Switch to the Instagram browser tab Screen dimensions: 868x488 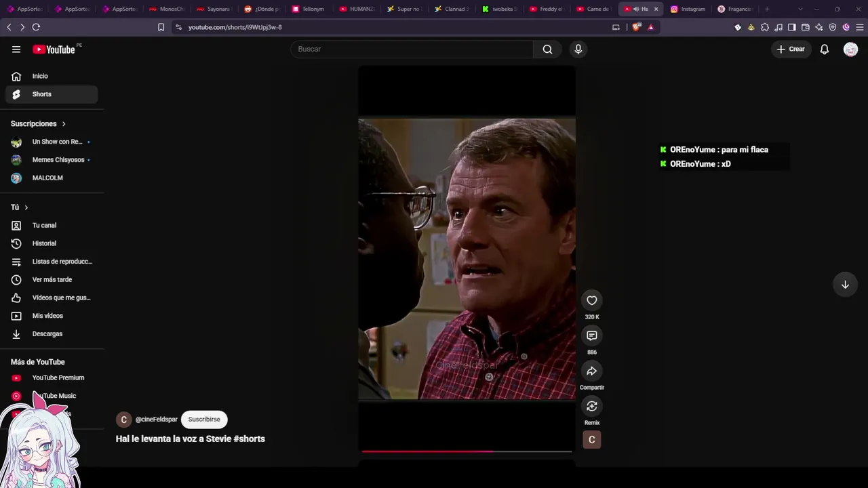click(x=688, y=9)
